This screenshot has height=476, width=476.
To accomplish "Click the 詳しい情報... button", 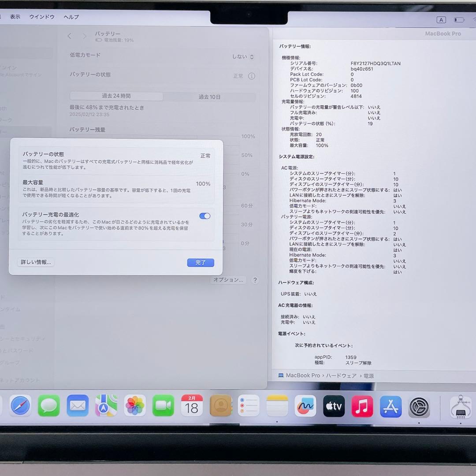I will (35, 262).
